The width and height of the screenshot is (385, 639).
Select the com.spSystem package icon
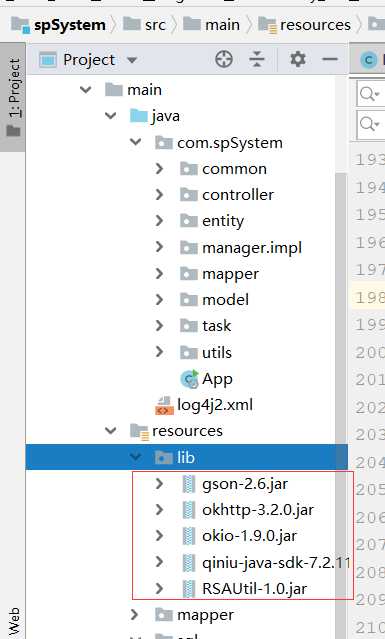coord(163,143)
